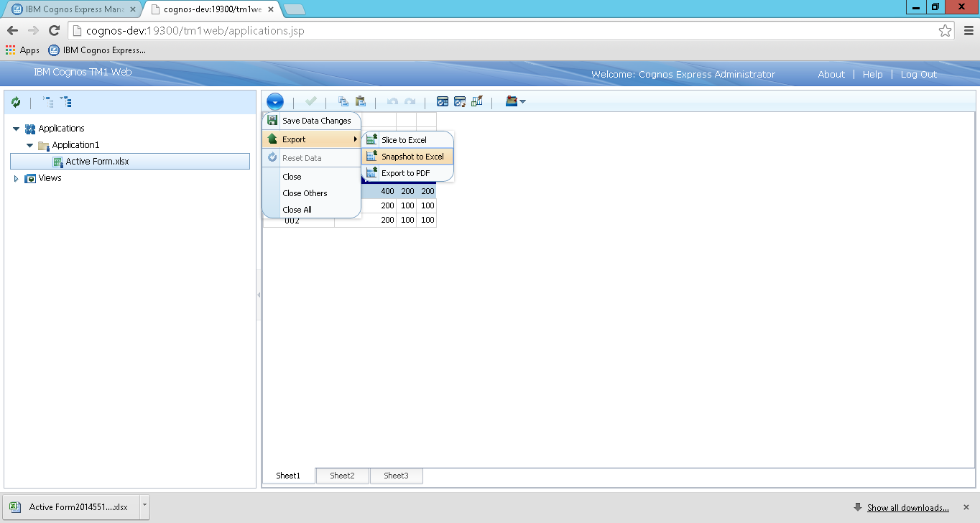
Task: Choose Export to PDF
Action: click(407, 173)
